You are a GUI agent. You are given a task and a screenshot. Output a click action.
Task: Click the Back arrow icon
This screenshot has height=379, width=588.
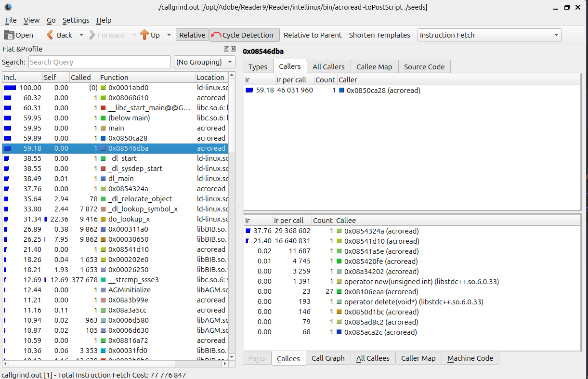[51, 35]
